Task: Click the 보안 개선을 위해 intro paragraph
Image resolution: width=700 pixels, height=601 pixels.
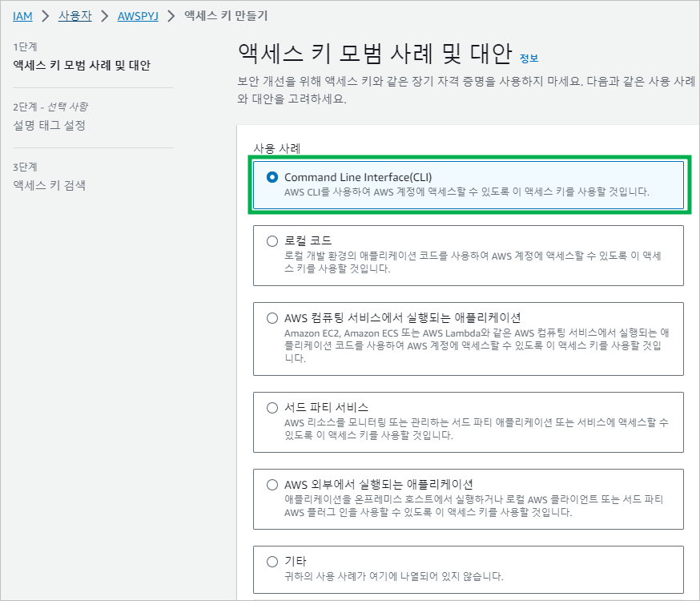Action: point(466,90)
